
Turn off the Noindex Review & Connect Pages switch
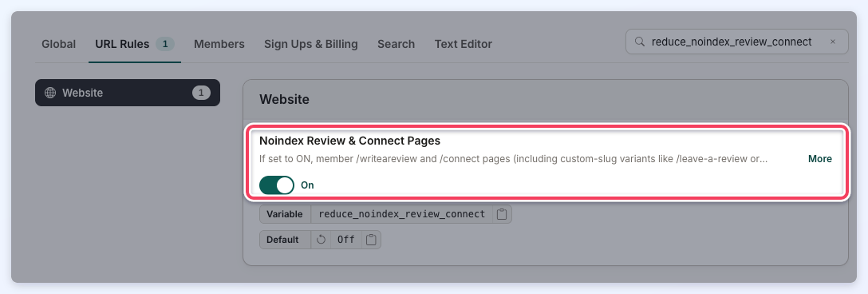(276, 185)
